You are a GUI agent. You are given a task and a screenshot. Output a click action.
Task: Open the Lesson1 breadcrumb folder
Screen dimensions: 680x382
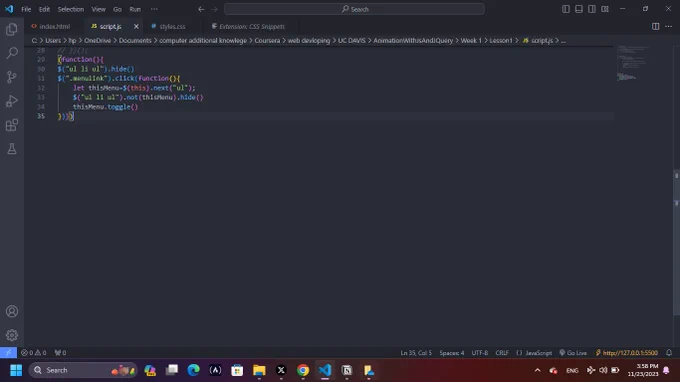click(501, 40)
